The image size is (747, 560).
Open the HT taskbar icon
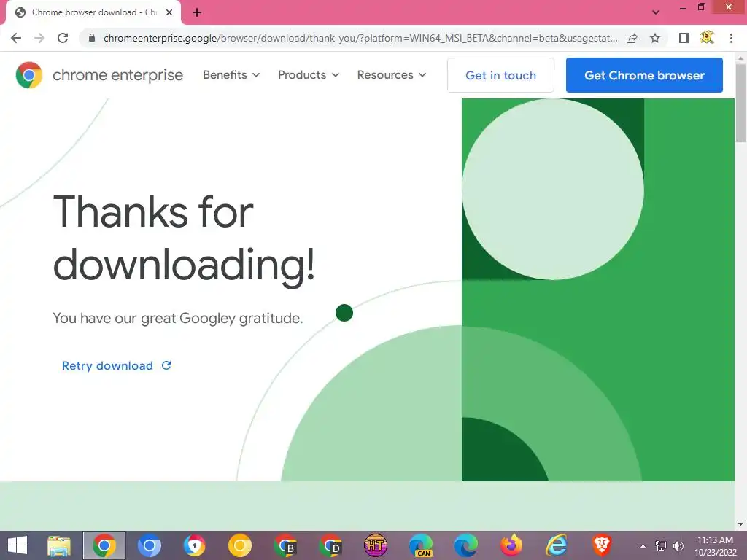376,545
